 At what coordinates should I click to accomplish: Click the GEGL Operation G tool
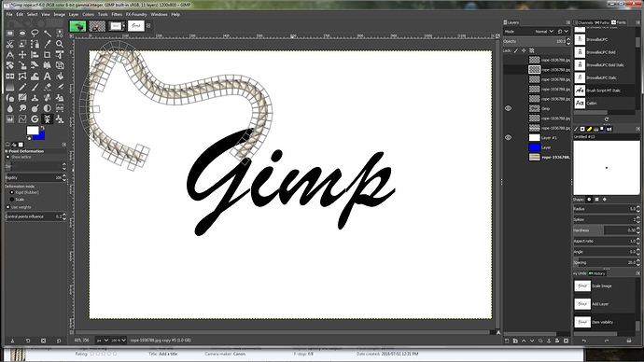pos(35,119)
